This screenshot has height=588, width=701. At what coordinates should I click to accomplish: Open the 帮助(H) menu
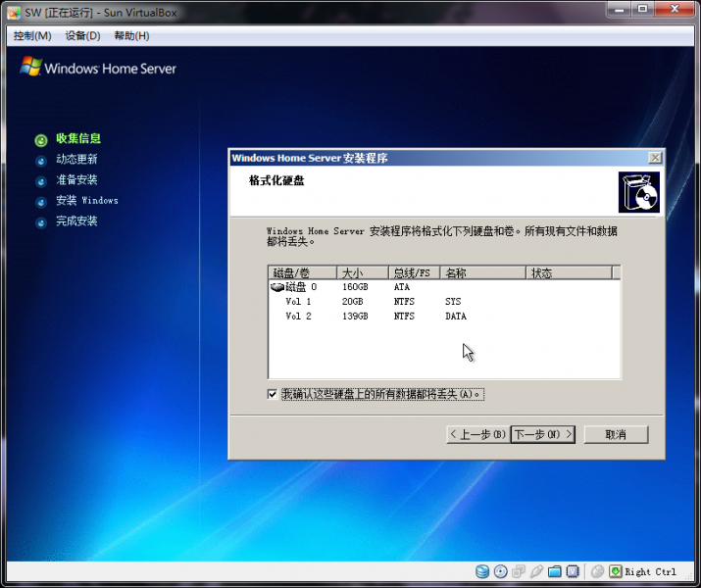click(132, 35)
